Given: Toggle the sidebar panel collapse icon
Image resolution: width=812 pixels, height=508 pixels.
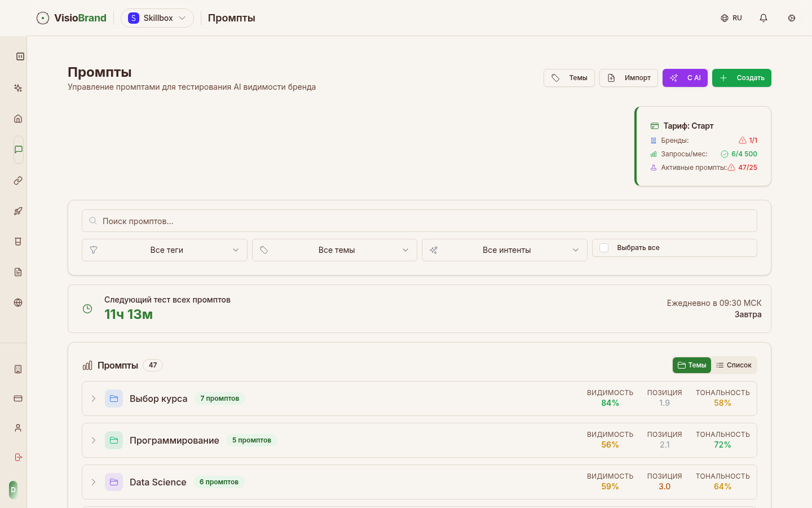Looking at the screenshot, I should pos(20,56).
